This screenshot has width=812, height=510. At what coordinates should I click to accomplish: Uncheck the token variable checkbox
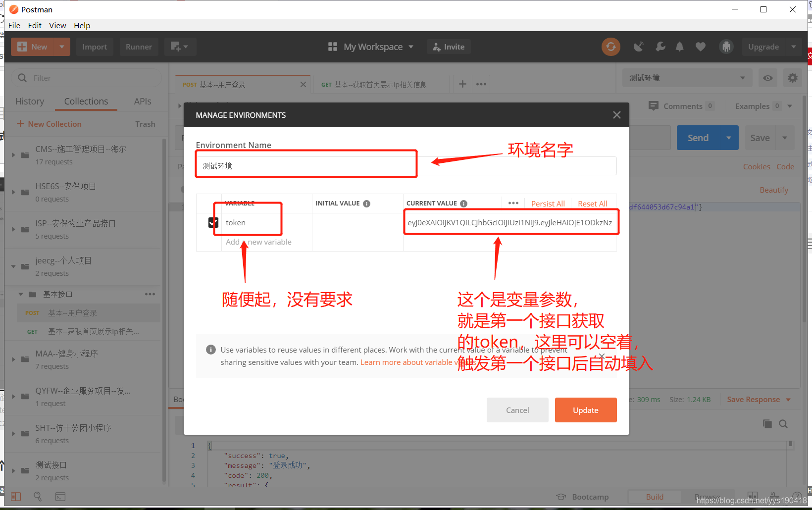click(213, 222)
